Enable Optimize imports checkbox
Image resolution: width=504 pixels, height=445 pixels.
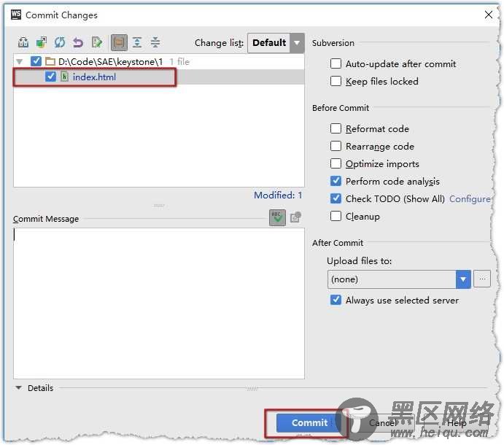336,163
